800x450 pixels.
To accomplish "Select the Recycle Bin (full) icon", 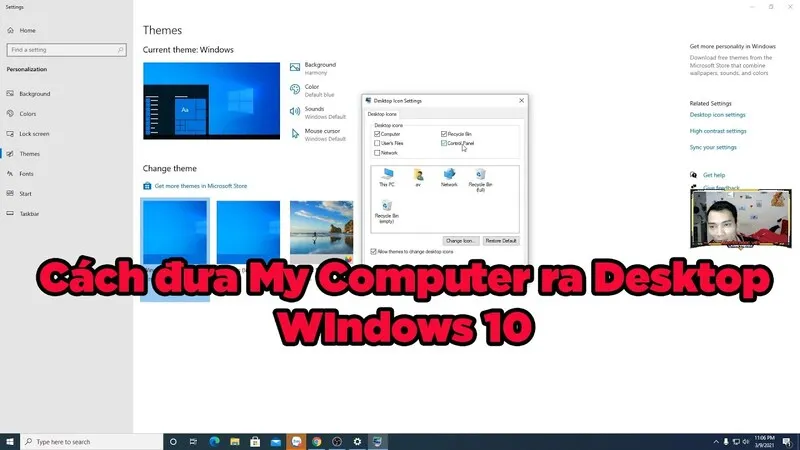I will pos(481,180).
